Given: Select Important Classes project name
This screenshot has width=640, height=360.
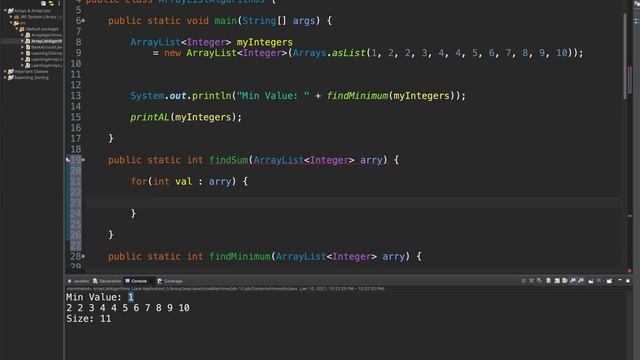Looking at the screenshot, I should [x=31, y=71].
